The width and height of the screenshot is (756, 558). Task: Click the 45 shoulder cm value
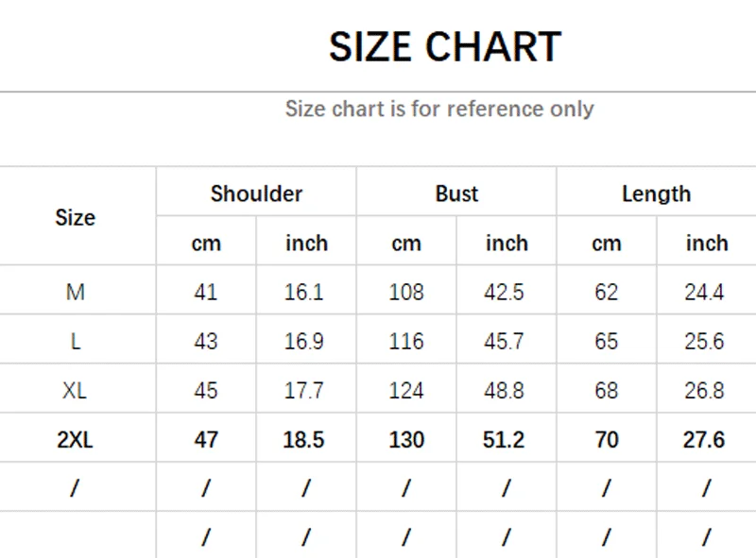coord(206,390)
